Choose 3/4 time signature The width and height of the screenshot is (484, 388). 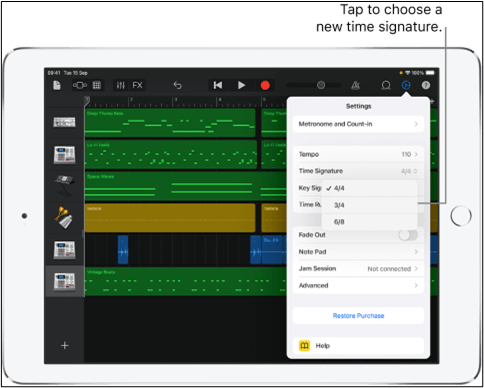(369, 205)
